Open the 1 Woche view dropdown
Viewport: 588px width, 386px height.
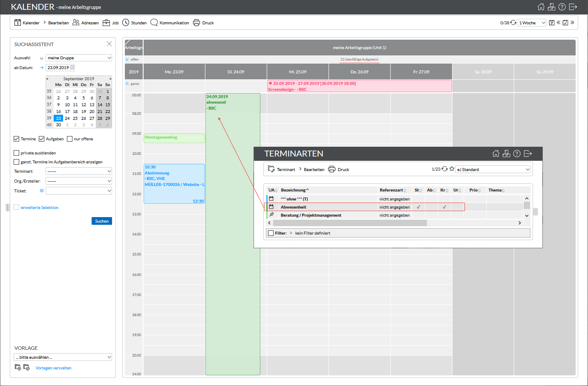(532, 23)
